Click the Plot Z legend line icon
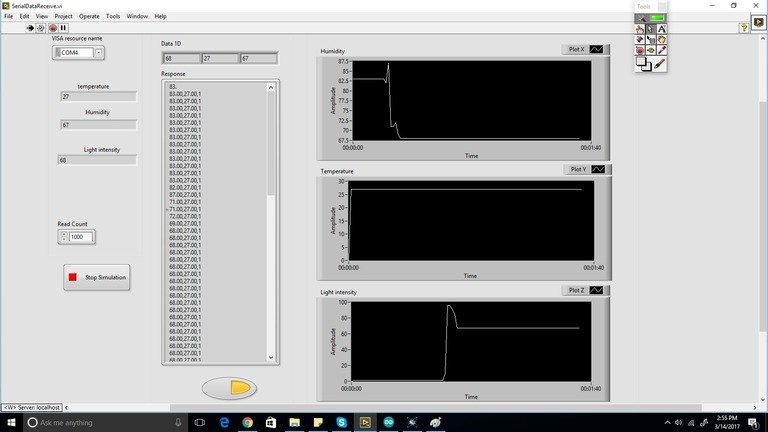This screenshot has height=432, width=768. coord(597,290)
